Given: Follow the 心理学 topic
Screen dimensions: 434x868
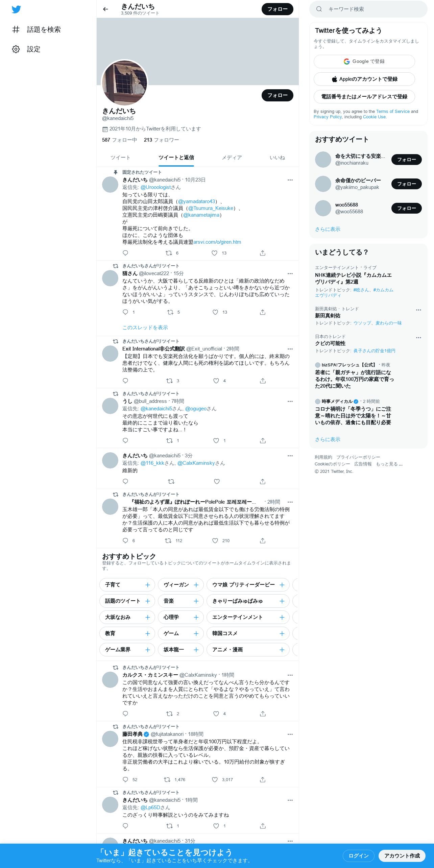Looking at the screenshot, I should click(196, 617).
